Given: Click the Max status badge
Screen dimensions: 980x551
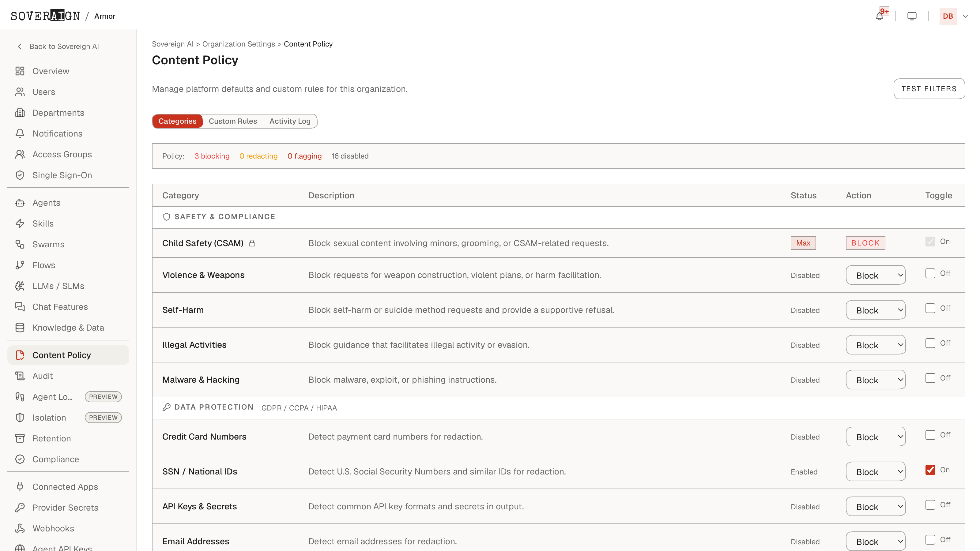Looking at the screenshot, I should point(803,243).
